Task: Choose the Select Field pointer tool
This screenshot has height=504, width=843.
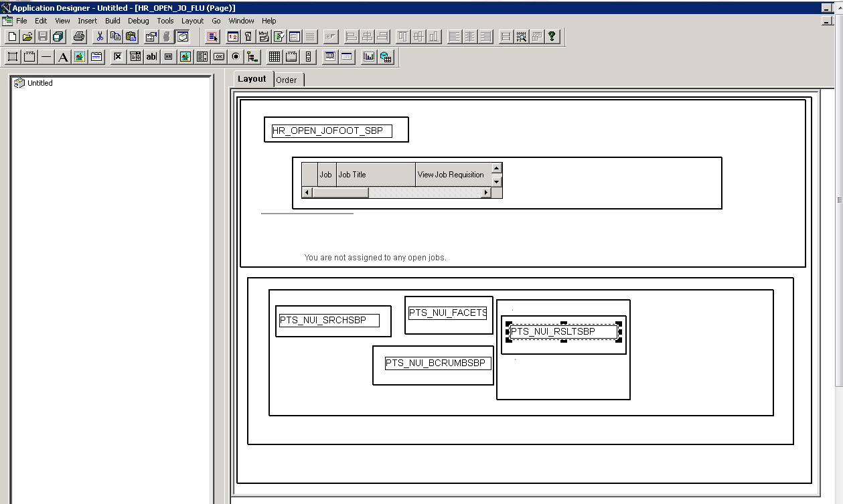Action: [212, 36]
